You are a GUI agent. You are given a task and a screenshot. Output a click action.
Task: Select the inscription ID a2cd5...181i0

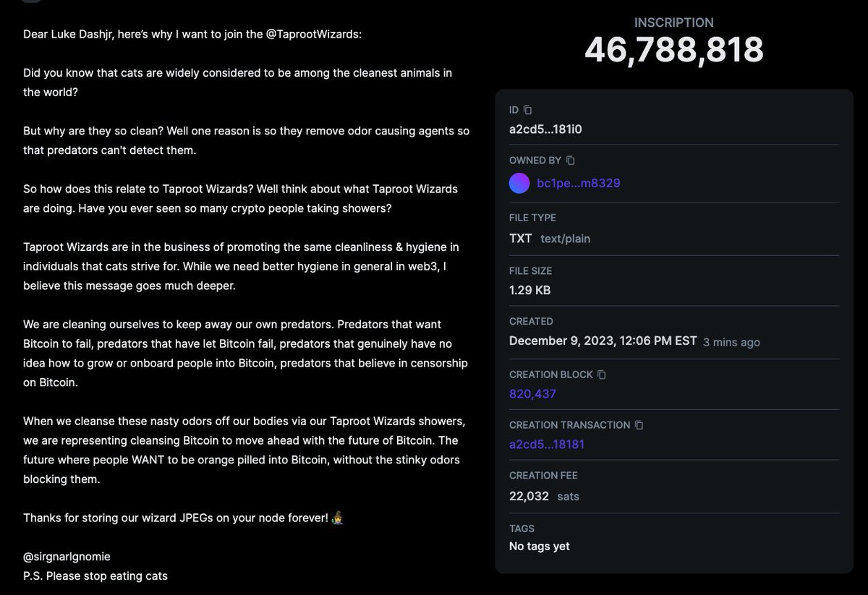pyautogui.click(x=545, y=129)
